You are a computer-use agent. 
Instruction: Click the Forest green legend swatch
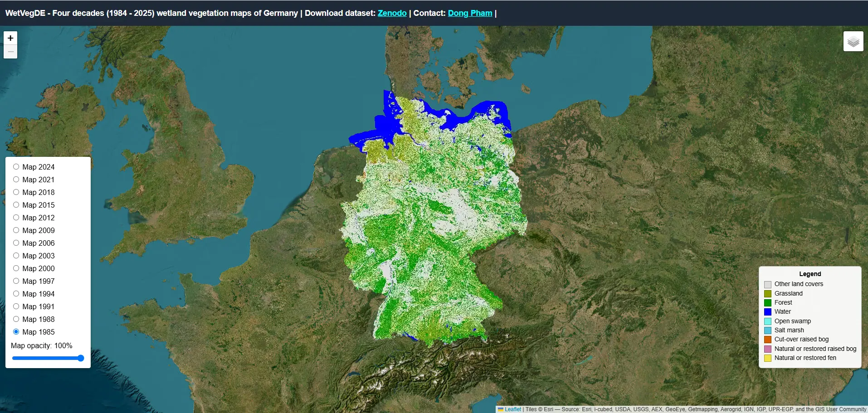coord(768,303)
